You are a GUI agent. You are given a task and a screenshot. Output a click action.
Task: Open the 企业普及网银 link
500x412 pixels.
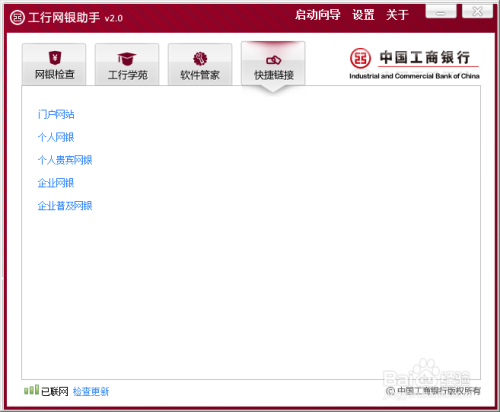click(65, 206)
